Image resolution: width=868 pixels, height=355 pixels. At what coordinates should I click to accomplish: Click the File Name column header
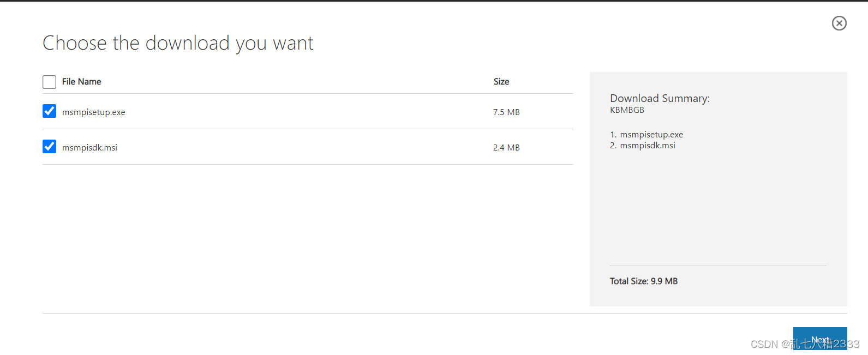(x=82, y=82)
